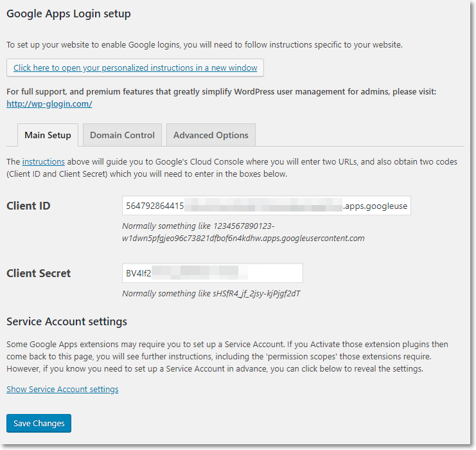Save Changes to the login setup

point(39,423)
